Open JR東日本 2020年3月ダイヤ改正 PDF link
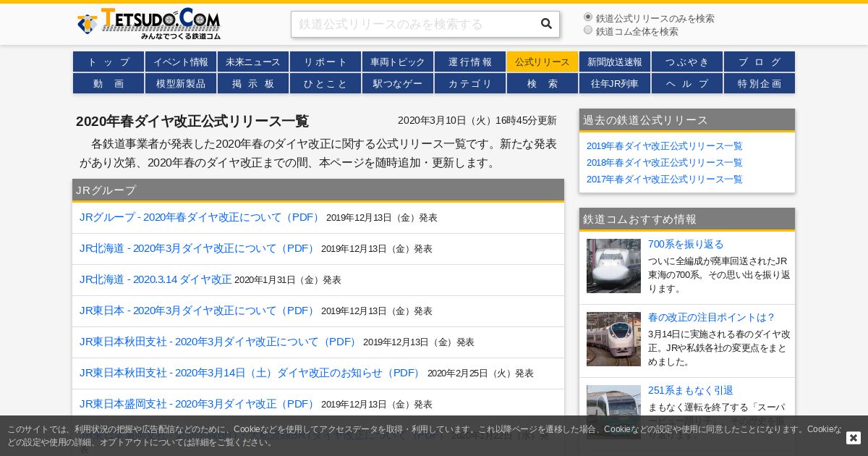Viewport: 868px width, 456px height. 198,311
